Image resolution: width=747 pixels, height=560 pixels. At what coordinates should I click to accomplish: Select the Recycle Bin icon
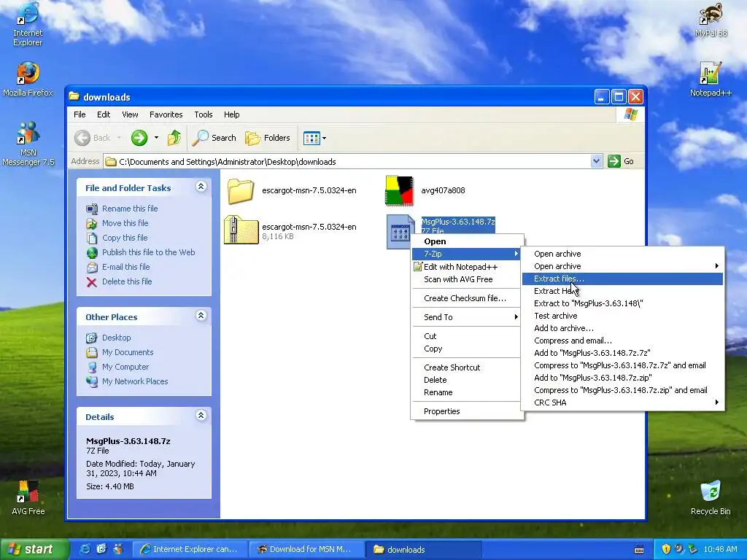711,497
